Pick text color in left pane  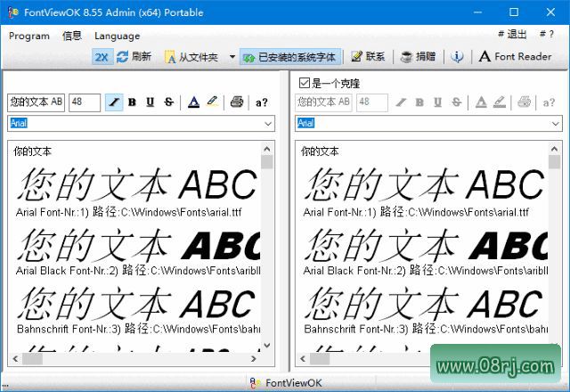(193, 102)
